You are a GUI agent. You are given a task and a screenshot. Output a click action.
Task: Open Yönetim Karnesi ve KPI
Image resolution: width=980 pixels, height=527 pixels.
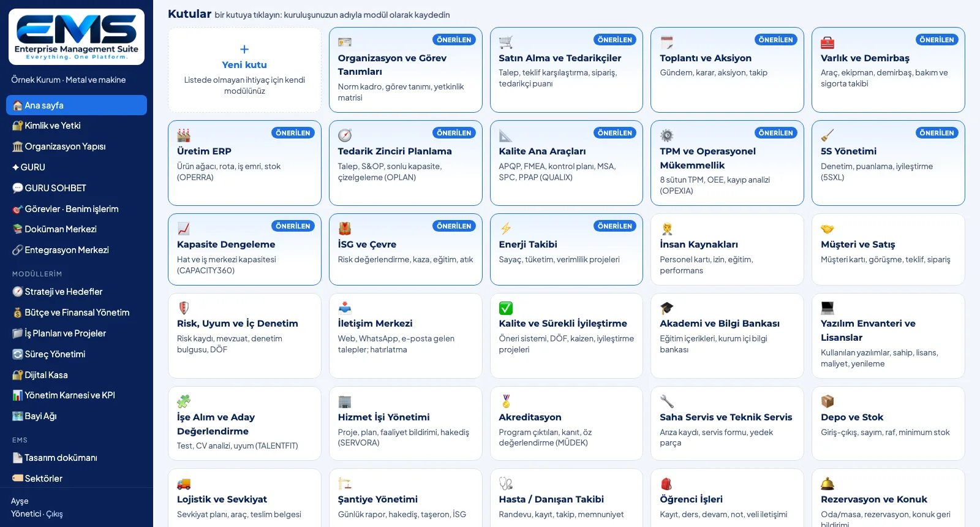pos(77,395)
